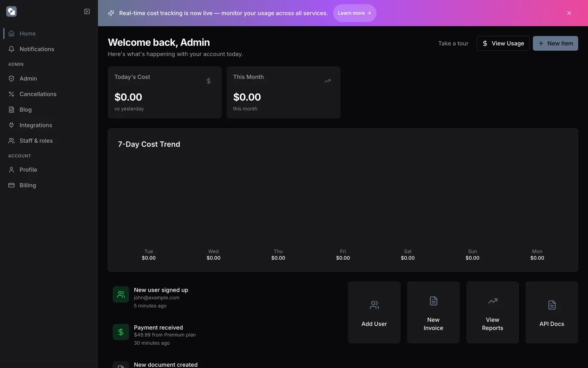Go to Notifications in the sidebar
588x368 pixels.
coord(49,49)
